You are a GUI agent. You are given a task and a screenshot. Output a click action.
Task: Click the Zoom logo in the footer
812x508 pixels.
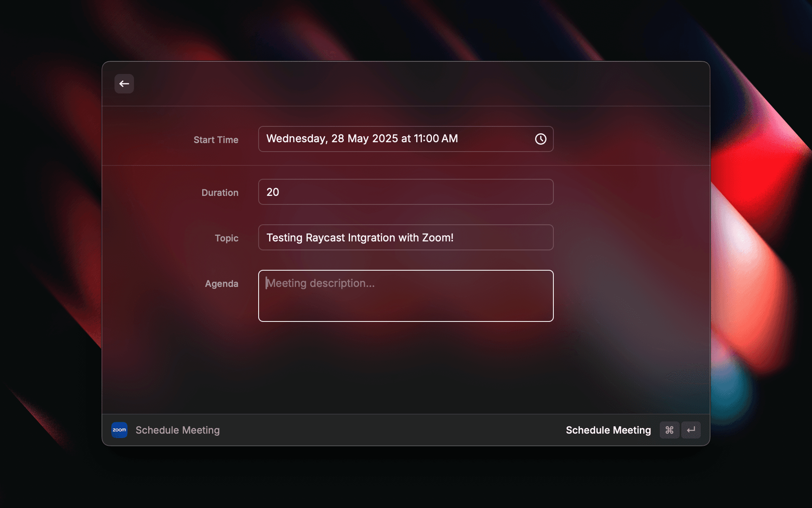[x=119, y=430]
